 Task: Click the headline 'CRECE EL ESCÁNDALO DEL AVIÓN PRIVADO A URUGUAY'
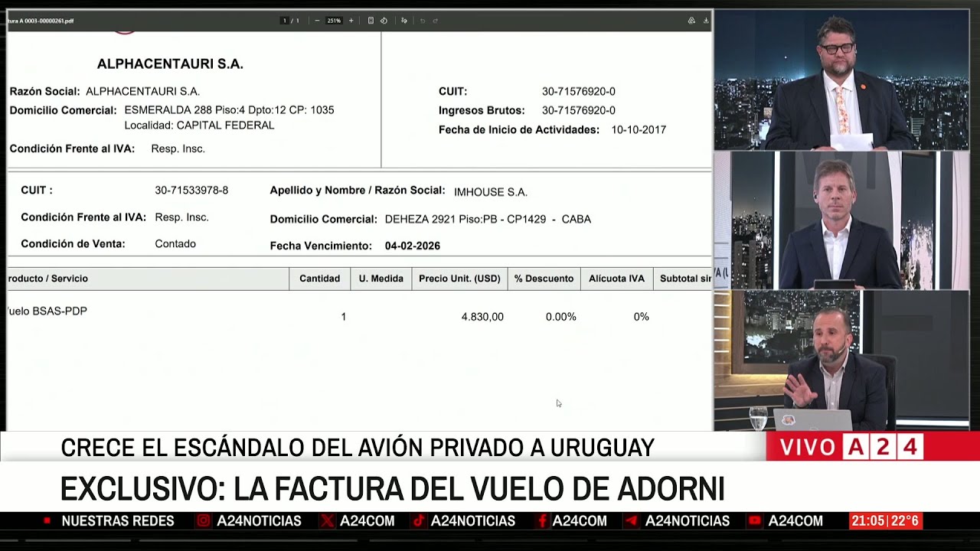pos(358,448)
